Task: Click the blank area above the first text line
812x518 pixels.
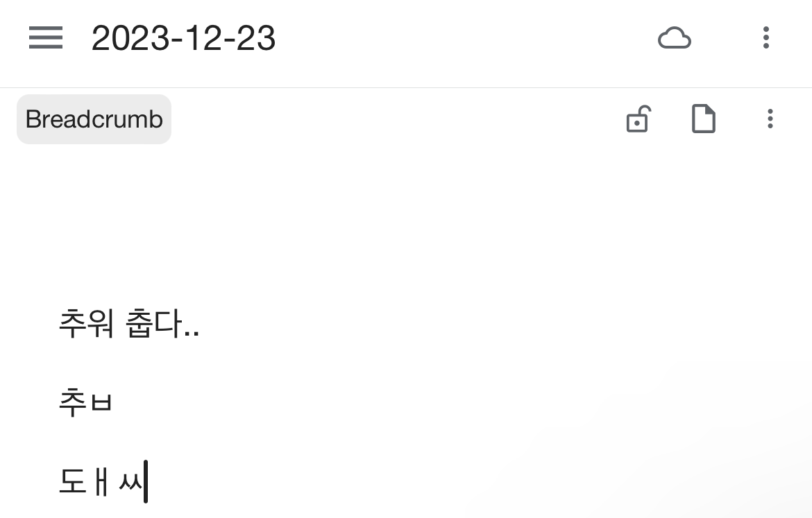Action: click(405, 229)
